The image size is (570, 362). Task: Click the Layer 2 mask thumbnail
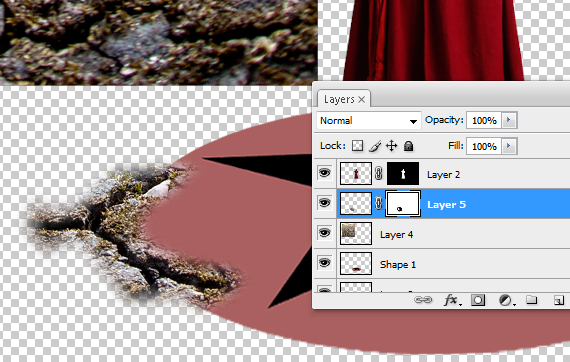[x=403, y=174]
